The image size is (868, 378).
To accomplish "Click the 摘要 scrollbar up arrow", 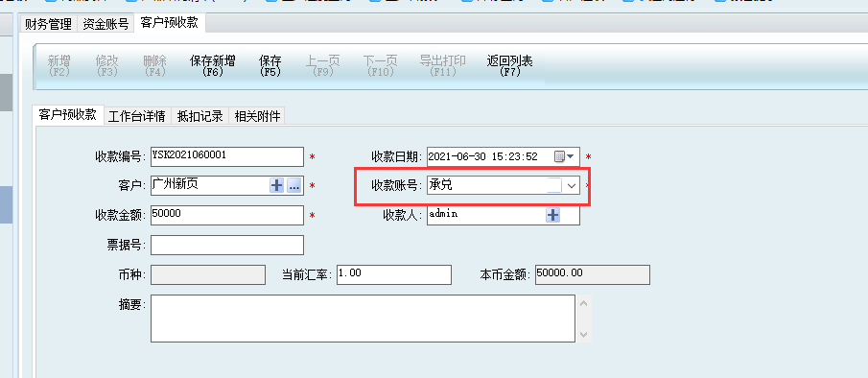I will click(x=583, y=303).
